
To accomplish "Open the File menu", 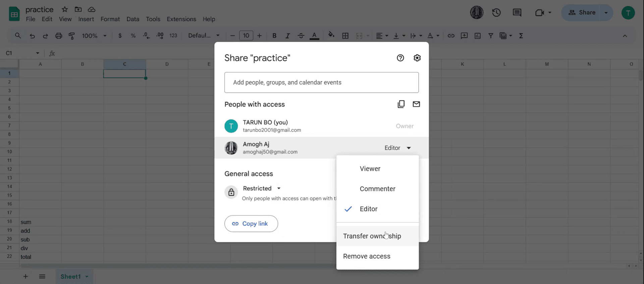I will click(31, 19).
